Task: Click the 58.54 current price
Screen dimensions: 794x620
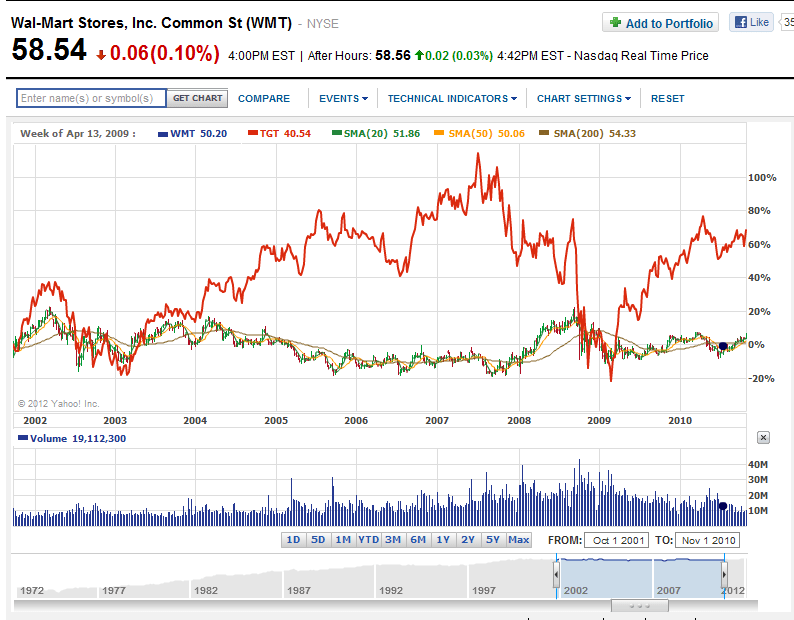Action: (x=49, y=50)
